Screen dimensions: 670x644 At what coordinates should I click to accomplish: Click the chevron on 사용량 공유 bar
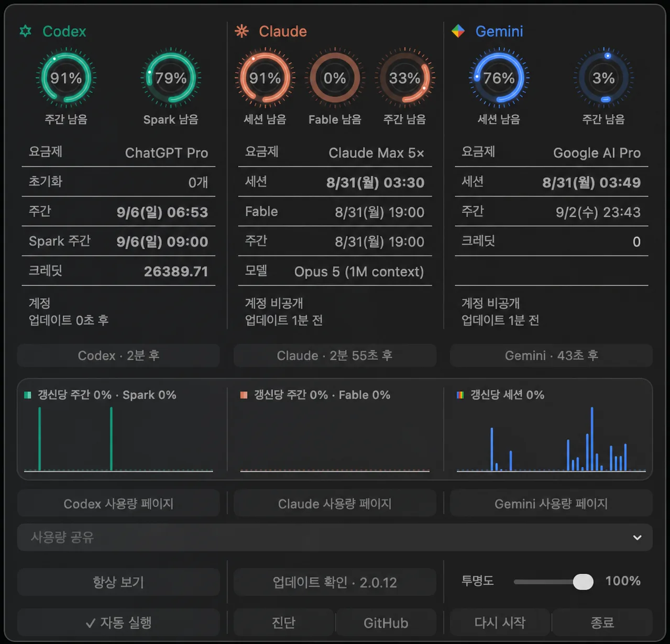[637, 538]
